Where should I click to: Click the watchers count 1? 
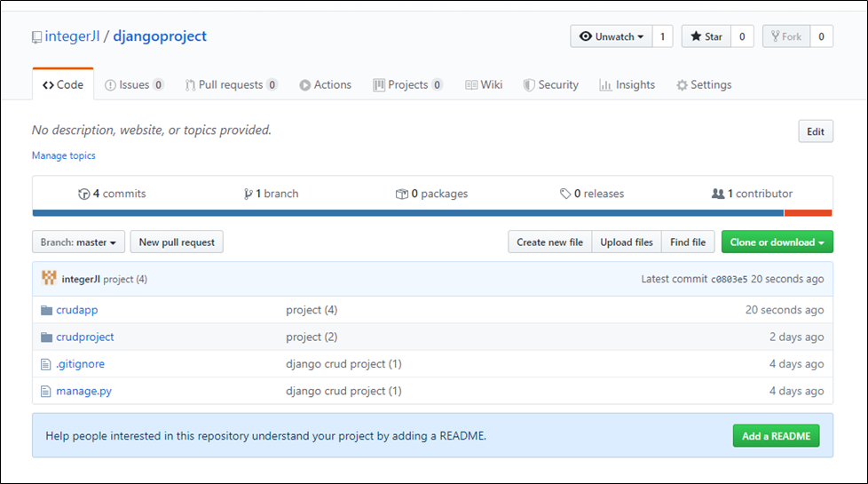click(663, 36)
